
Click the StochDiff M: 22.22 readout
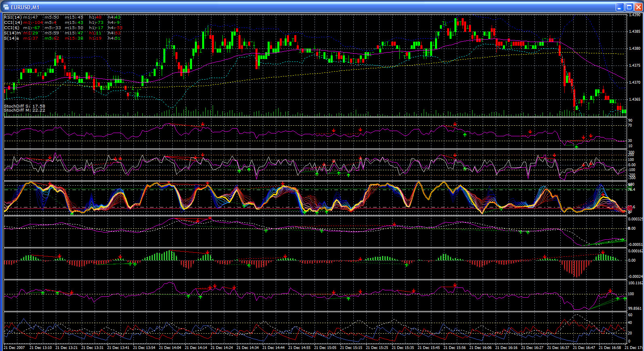point(25,110)
